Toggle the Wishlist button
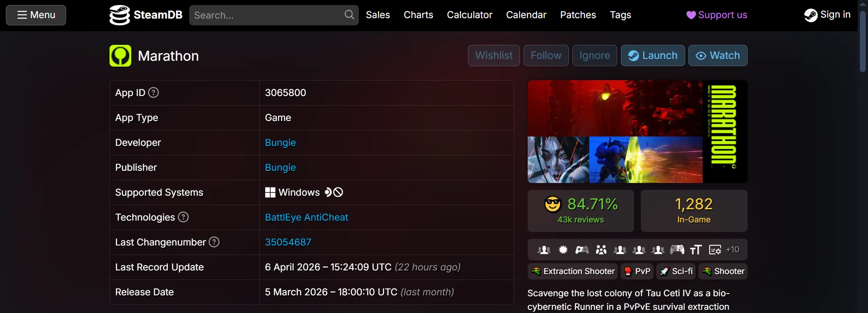 pyautogui.click(x=494, y=55)
